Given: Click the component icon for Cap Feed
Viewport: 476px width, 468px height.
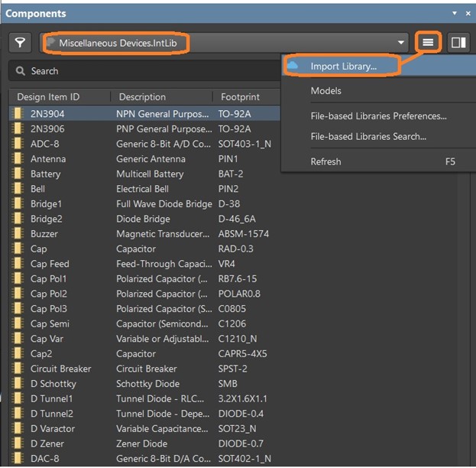Looking at the screenshot, I should tap(18, 264).
